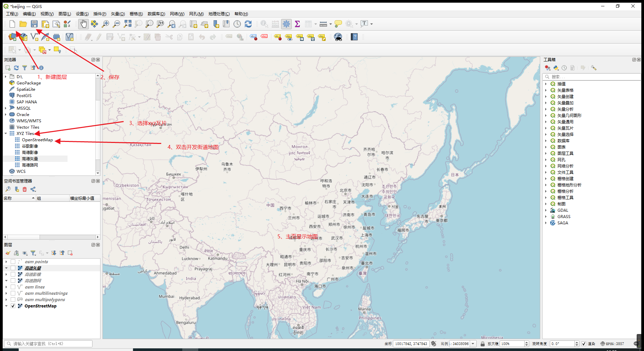Screen dimensions: 644x351
Task: Select 谷歌影像 tile source in browser
Action: click(30, 146)
